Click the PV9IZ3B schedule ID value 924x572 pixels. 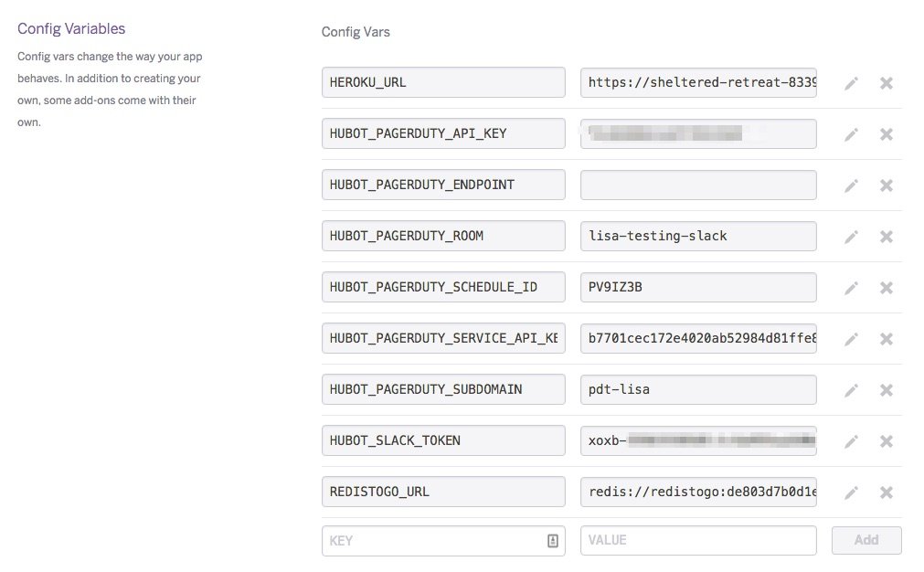pos(698,288)
